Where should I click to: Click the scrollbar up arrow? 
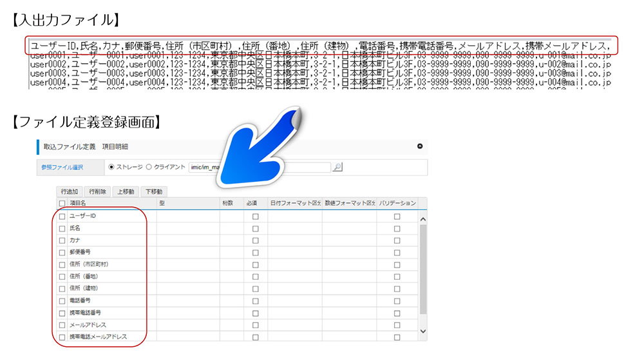pyautogui.click(x=423, y=219)
